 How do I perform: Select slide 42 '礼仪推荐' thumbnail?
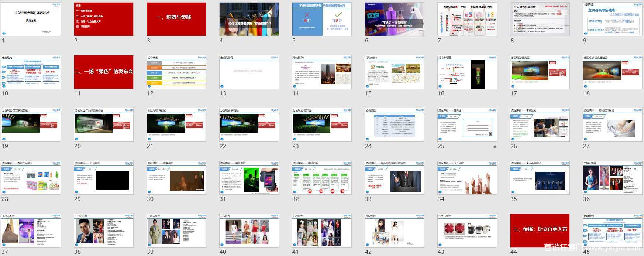[395, 231]
